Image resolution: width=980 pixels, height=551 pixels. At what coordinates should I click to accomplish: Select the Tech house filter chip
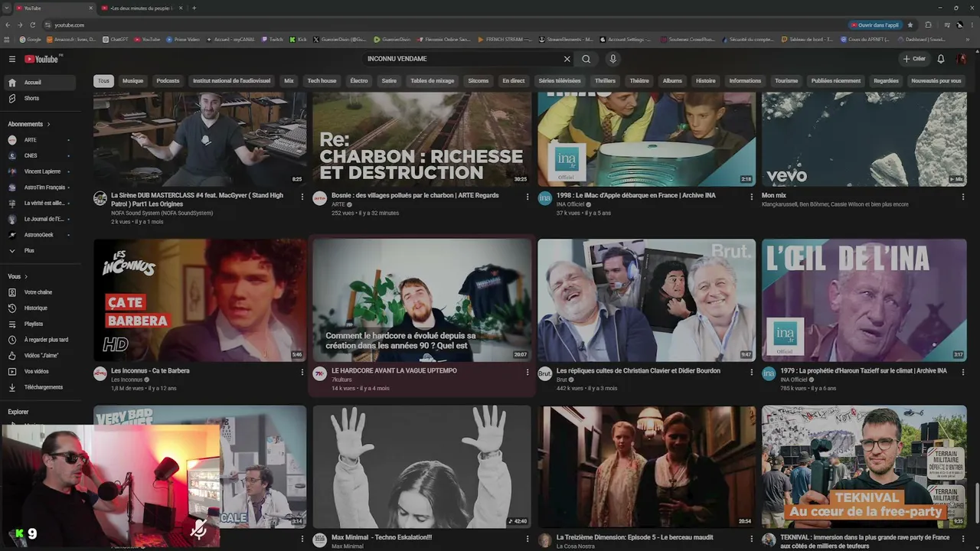pos(322,80)
